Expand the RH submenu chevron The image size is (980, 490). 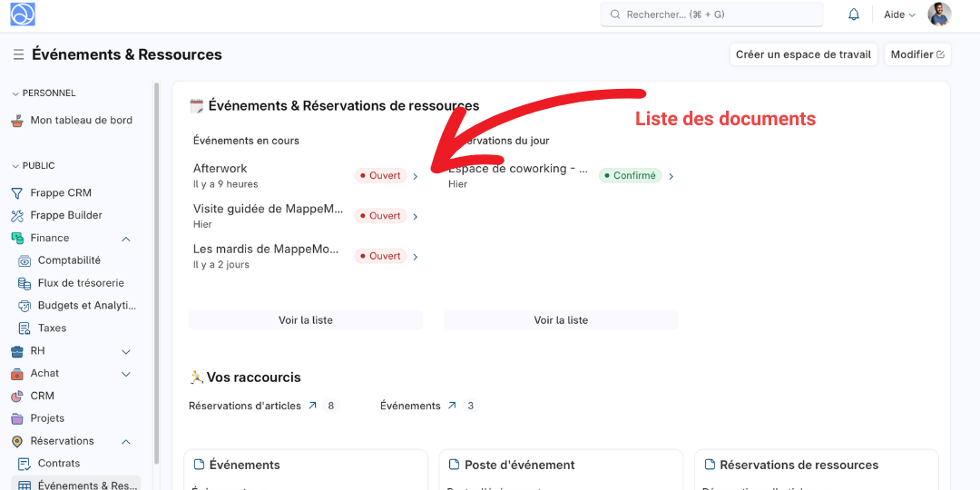point(125,352)
